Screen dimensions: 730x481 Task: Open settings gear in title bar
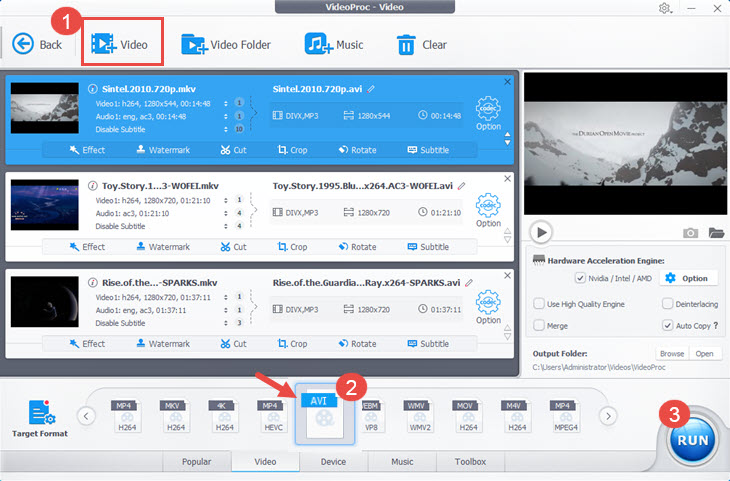pos(665,8)
